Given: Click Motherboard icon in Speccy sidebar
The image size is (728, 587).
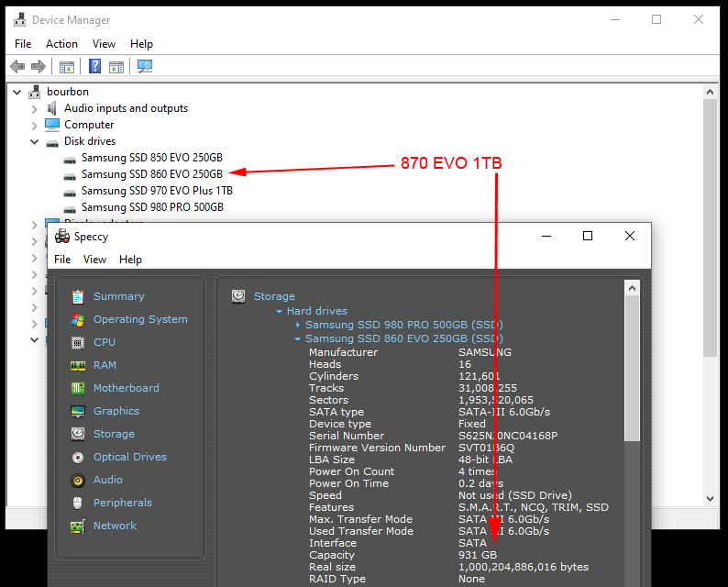Looking at the screenshot, I should 78,388.
